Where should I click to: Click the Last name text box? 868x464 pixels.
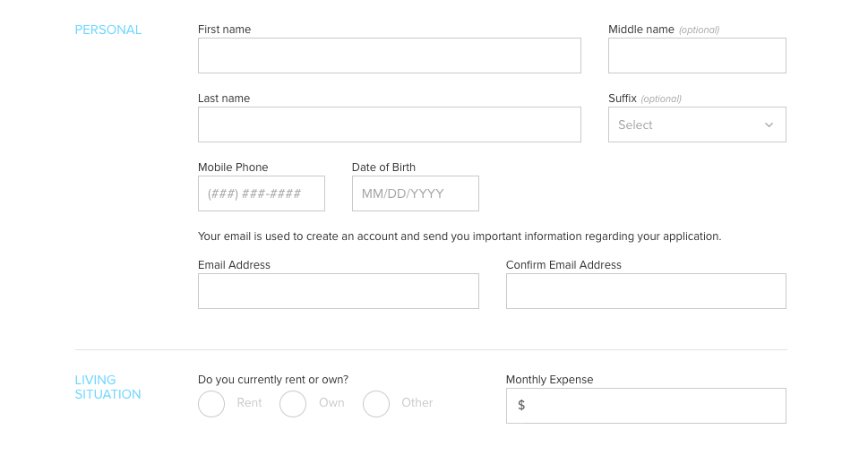tap(389, 125)
